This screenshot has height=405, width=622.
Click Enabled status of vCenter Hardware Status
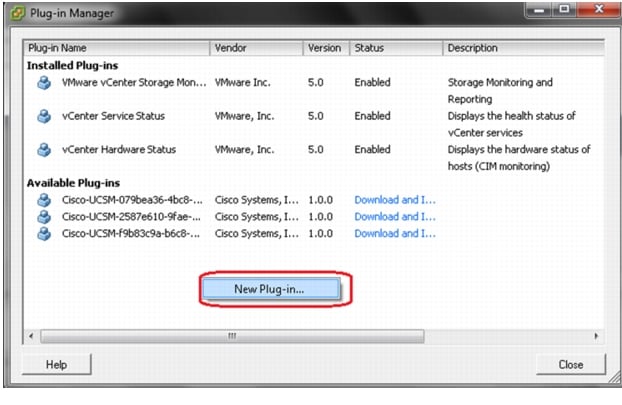(372, 150)
